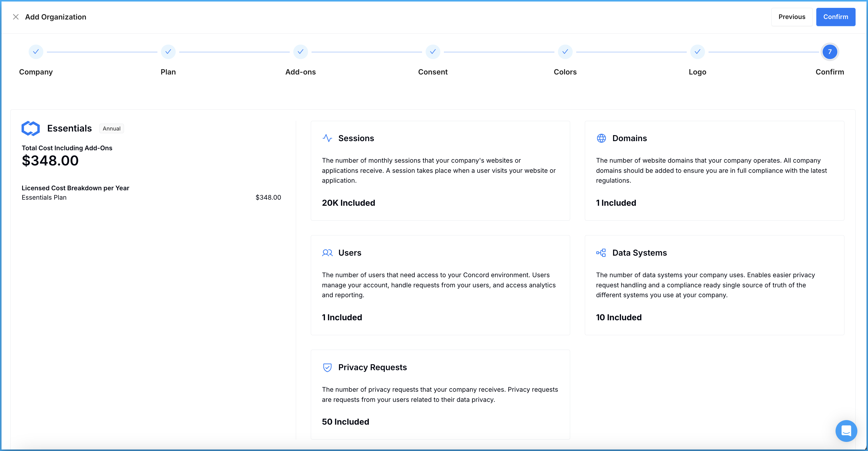
Task: Open the chat support bubble
Action: 846,431
